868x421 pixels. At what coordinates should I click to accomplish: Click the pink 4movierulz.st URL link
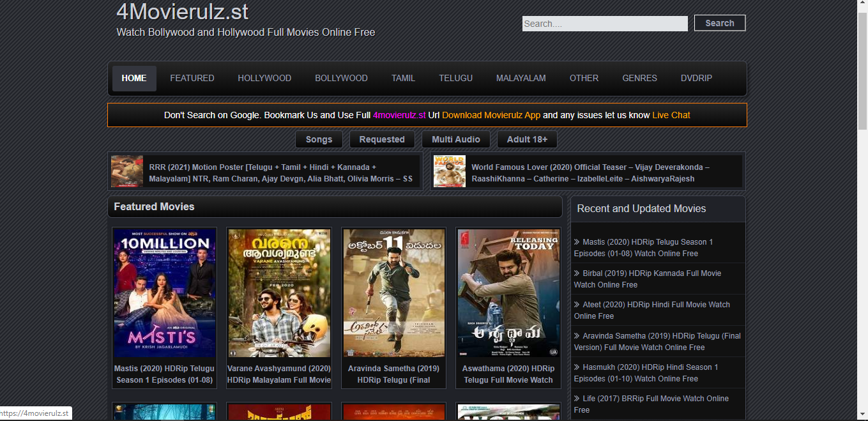pyautogui.click(x=399, y=115)
